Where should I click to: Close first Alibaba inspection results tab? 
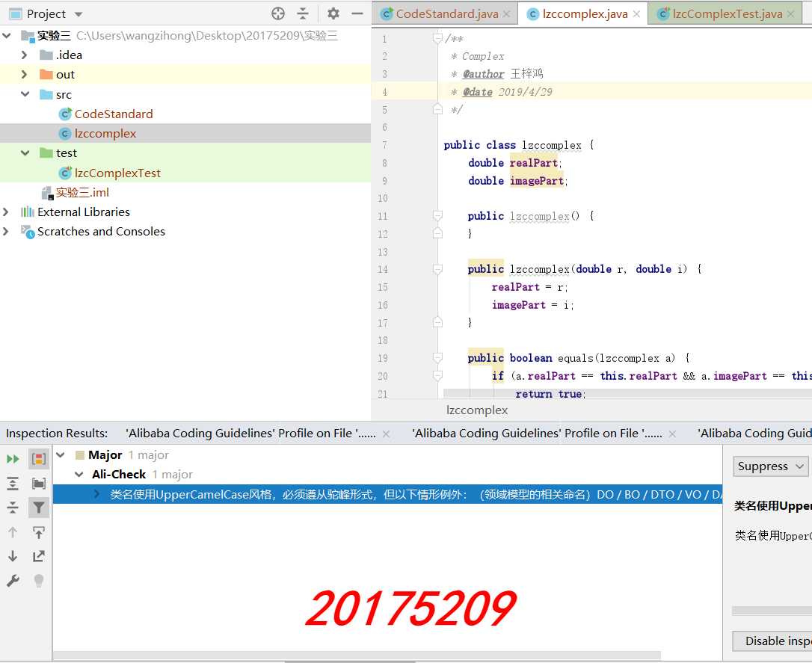pos(386,434)
